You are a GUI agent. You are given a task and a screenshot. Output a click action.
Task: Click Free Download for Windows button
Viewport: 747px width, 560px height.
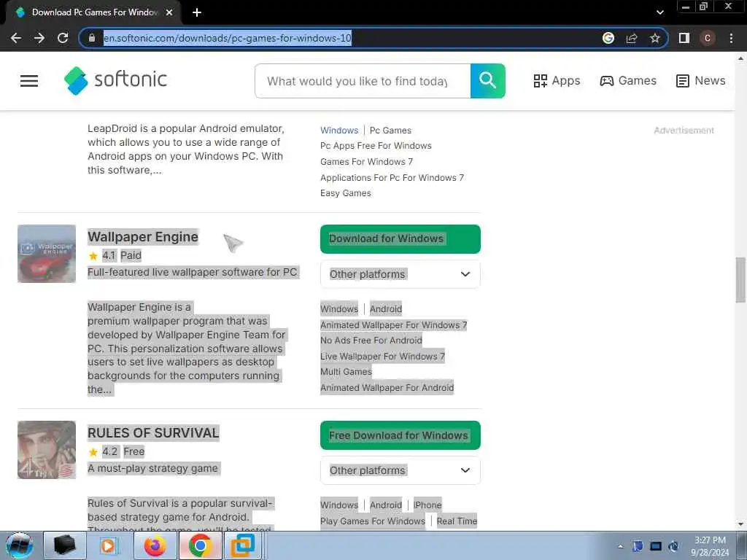point(400,435)
